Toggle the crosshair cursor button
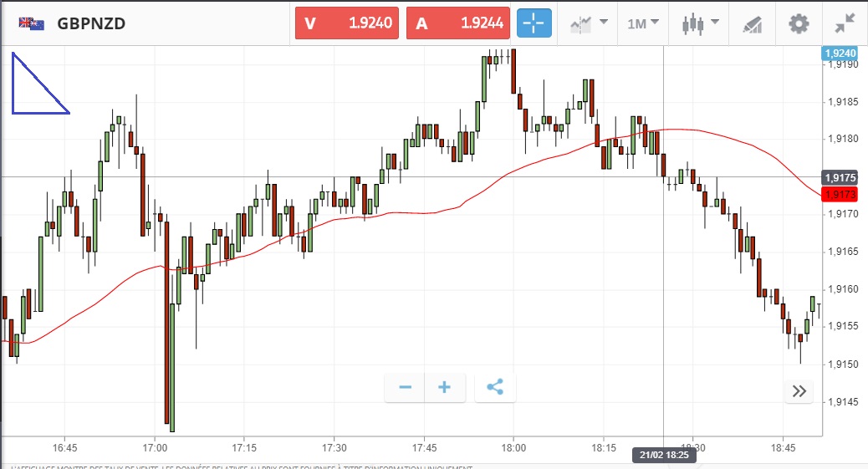This screenshot has height=469, width=868. (534, 23)
